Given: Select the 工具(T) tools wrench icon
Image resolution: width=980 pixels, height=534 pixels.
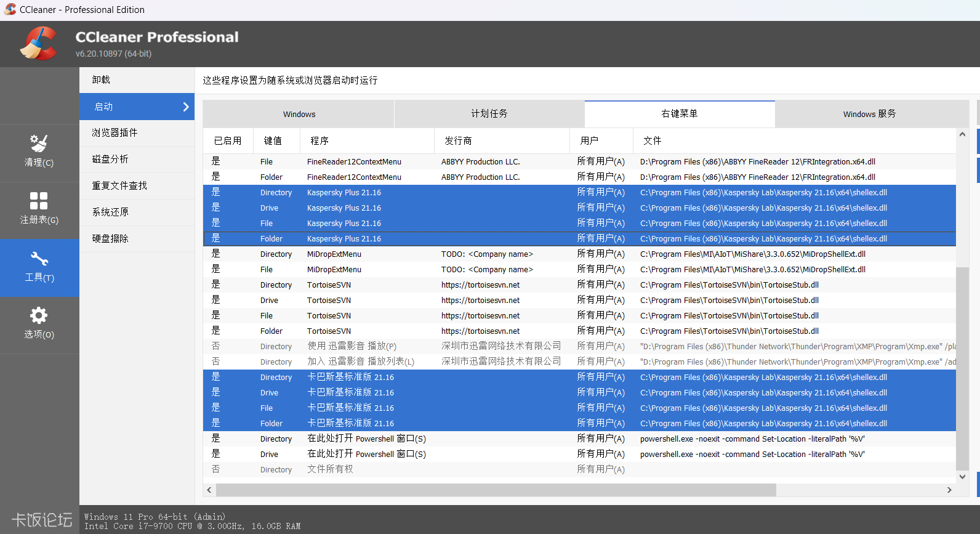Looking at the screenshot, I should (39, 259).
